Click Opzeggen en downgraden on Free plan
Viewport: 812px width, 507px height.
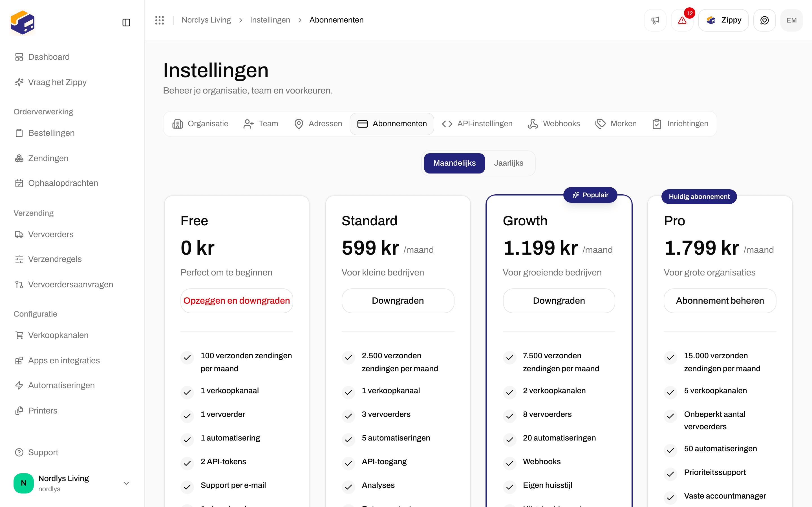coord(237,301)
